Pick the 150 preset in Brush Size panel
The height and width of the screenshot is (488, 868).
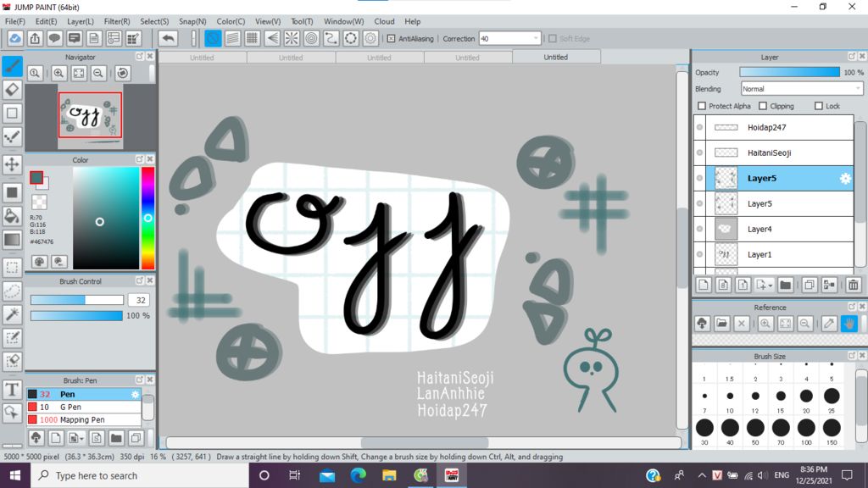pos(832,428)
